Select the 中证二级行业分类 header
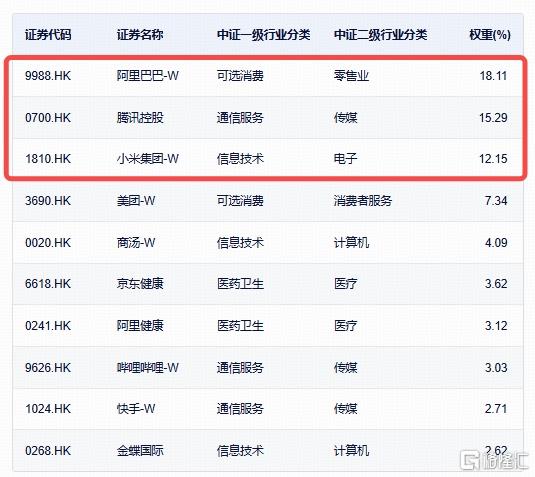Viewport: 535px width, 477px height. [x=380, y=34]
